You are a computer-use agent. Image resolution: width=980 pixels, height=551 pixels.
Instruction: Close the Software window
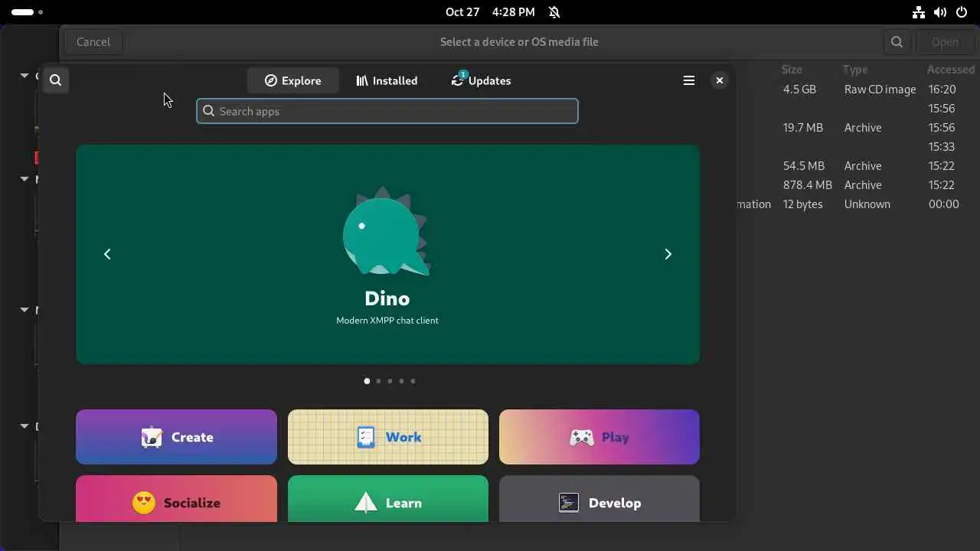pyautogui.click(x=719, y=80)
